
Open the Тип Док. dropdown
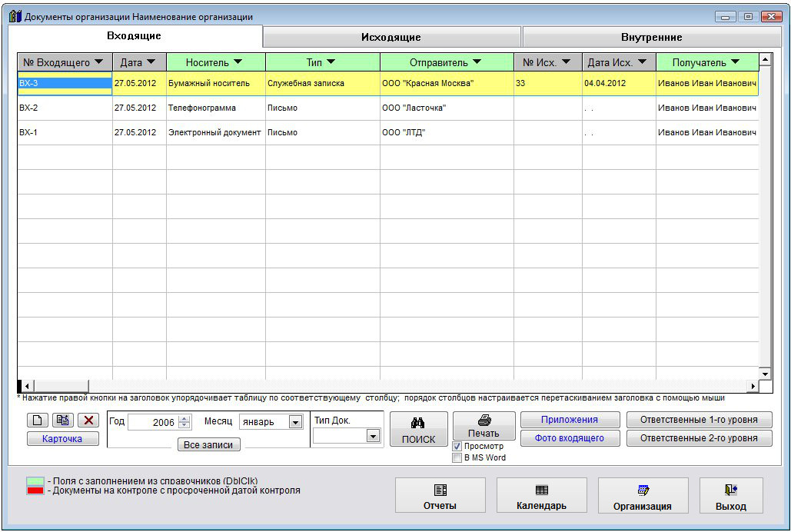(373, 436)
